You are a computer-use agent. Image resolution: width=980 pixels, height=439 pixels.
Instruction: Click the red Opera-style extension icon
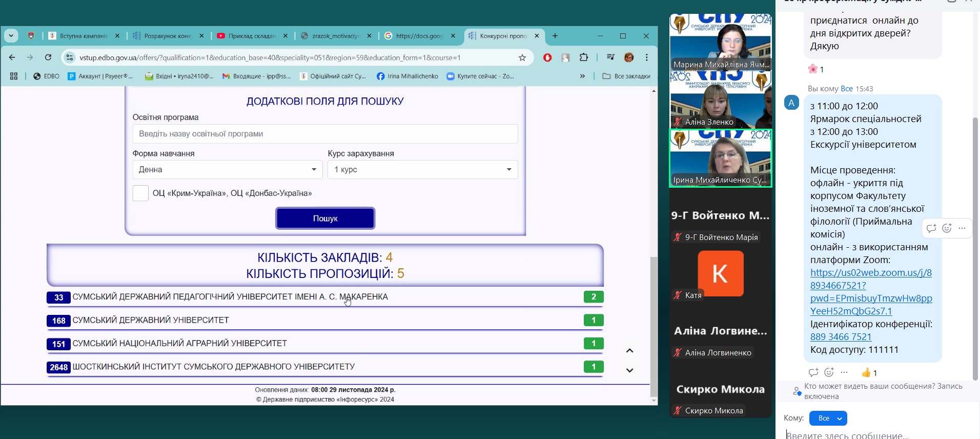(547, 57)
